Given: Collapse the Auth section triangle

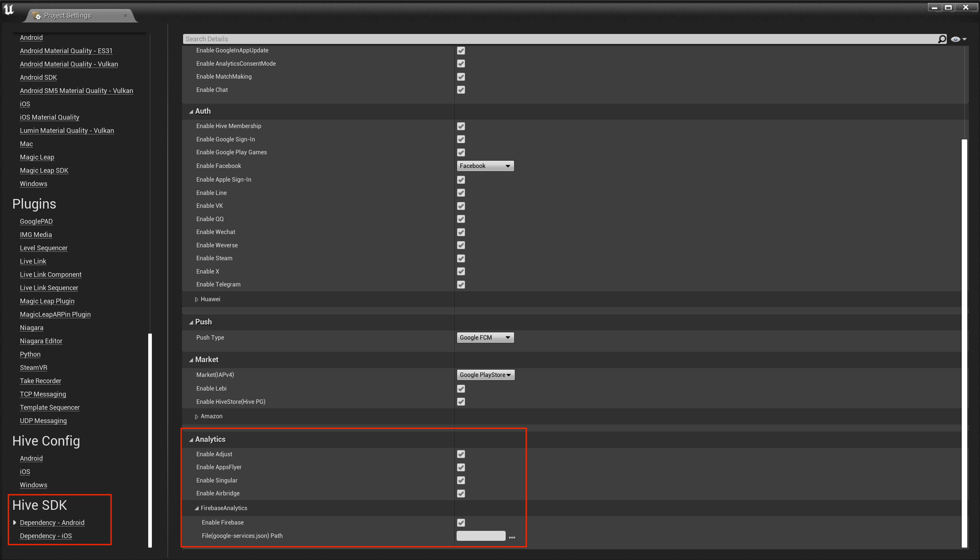Looking at the screenshot, I should coord(191,111).
